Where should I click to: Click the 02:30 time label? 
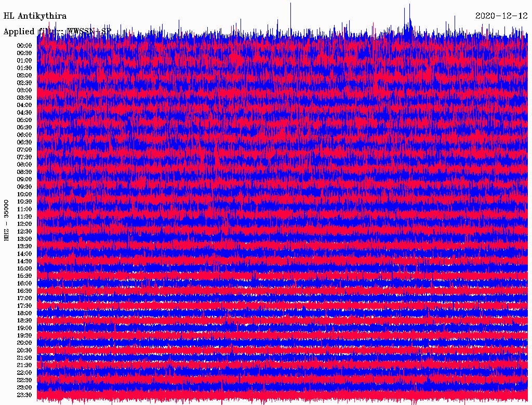tap(24, 83)
